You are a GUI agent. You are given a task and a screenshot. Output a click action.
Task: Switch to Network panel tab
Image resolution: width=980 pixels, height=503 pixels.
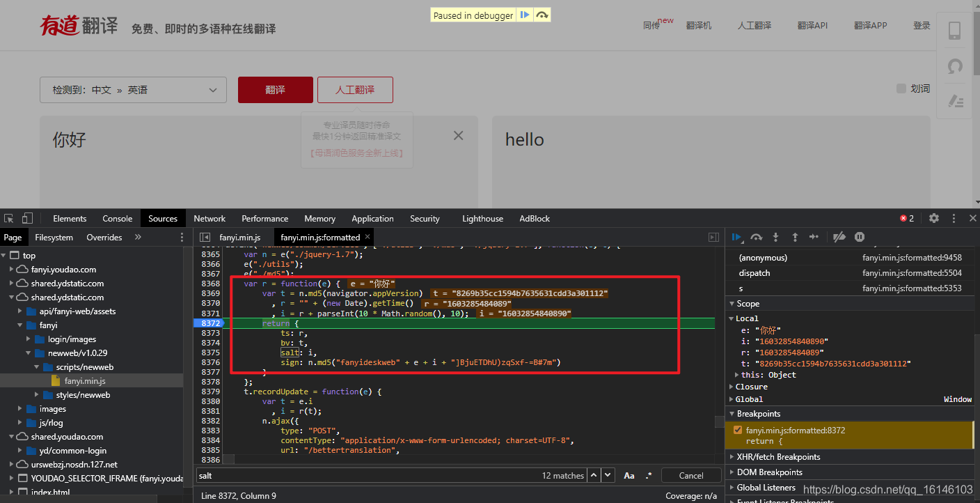[x=210, y=218]
